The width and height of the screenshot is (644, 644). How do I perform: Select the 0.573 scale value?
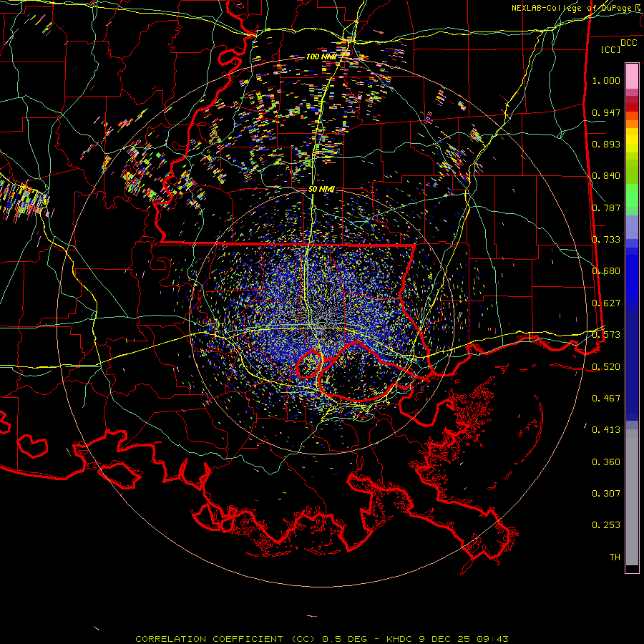click(x=606, y=335)
